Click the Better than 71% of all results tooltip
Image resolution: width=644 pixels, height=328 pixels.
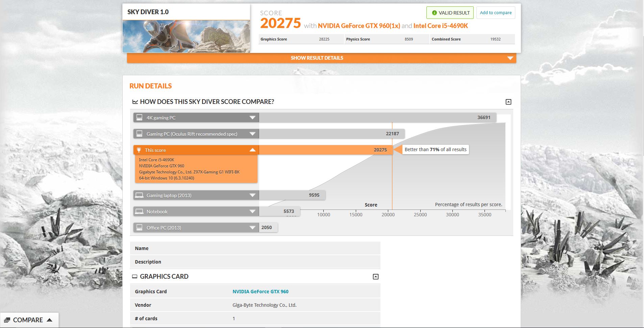435,149
